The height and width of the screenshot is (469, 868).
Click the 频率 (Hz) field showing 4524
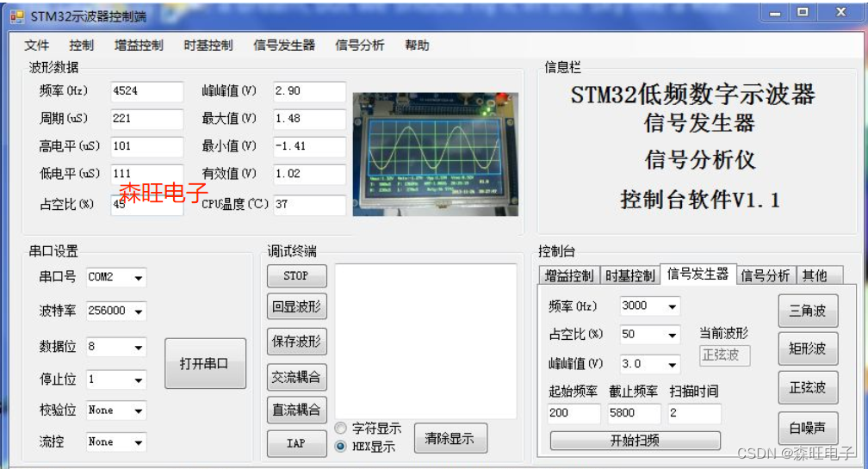tap(146, 91)
